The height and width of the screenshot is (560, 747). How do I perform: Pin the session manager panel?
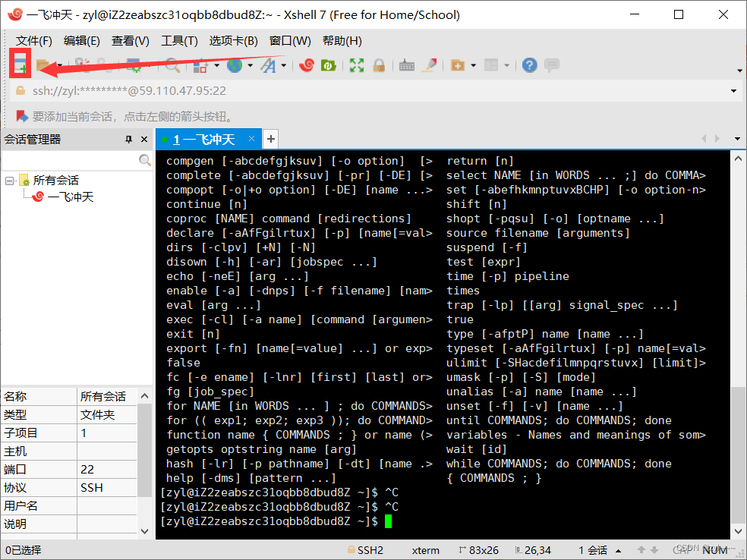click(x=128, y=139)
